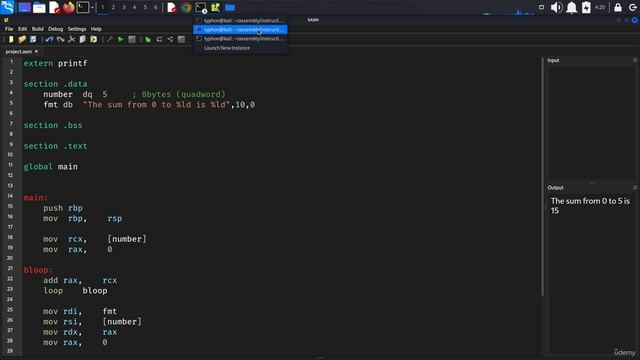Screen dimensions: 640x360
Task: Detach the Output panel with its corner button
Action: [x=635, y=187]
